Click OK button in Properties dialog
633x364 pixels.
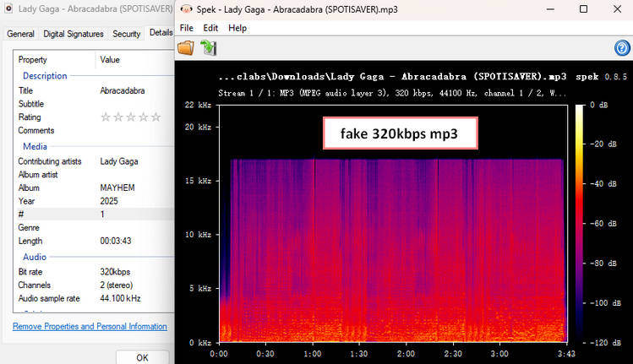coord(142,357)
